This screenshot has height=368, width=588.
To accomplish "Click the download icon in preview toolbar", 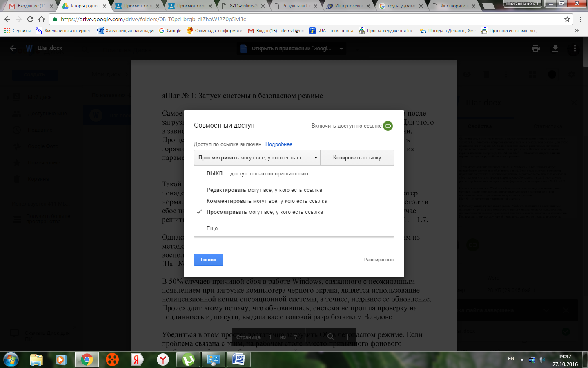I will (555, 49).
